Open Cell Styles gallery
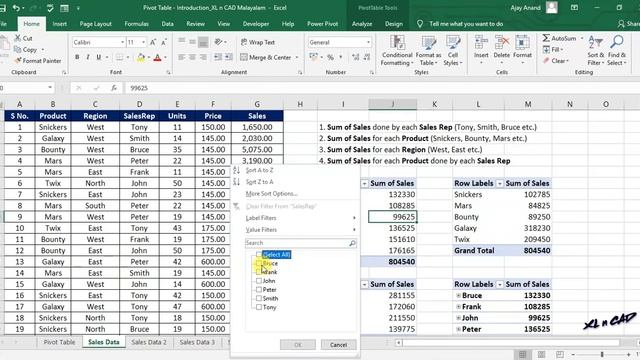This screenshot has width=640, height=360. coord(453,51)
